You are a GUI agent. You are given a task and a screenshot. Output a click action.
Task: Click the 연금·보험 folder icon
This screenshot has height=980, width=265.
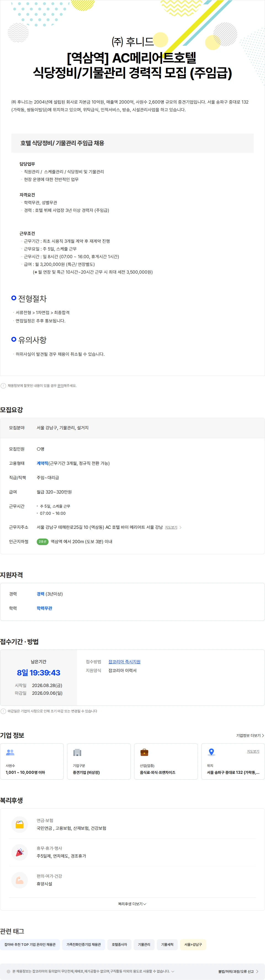tap(19, 824)
